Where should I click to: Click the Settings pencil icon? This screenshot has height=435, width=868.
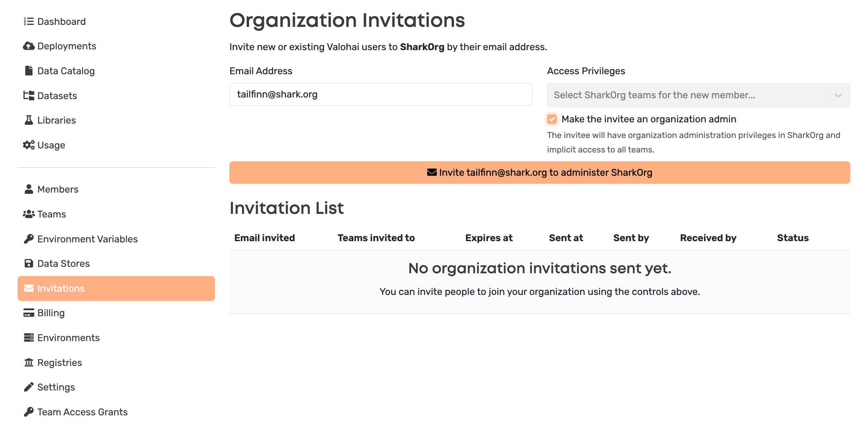point(28,387)
